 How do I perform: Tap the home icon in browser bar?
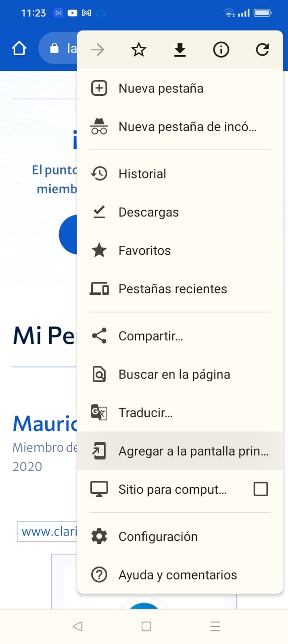coord(19,48)
